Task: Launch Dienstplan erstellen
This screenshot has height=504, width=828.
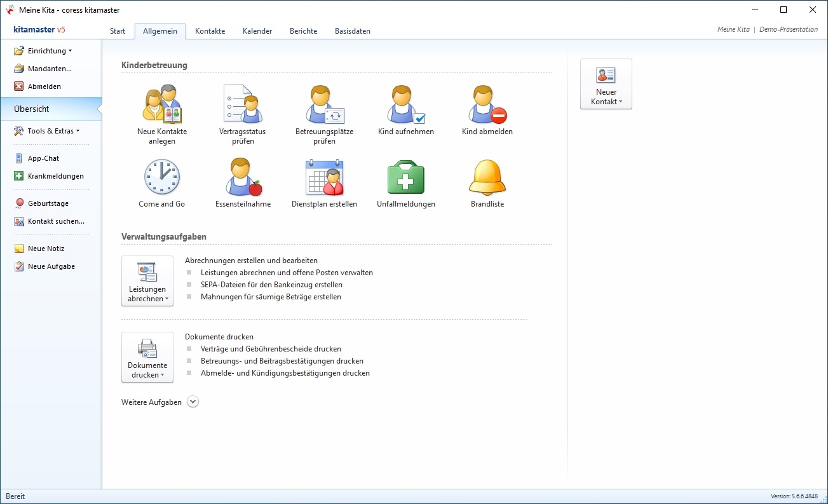Action: point(324,177)
